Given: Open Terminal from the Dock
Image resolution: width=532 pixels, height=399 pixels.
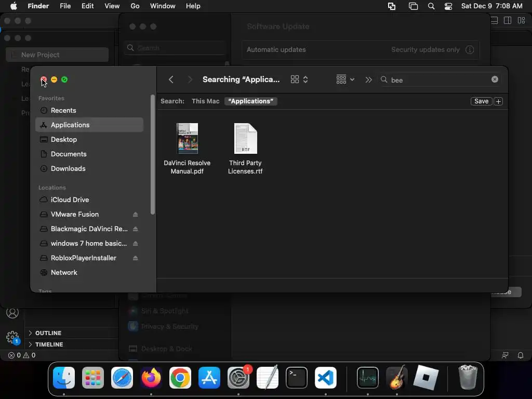Looking at the screenshot, I should 297,378.
